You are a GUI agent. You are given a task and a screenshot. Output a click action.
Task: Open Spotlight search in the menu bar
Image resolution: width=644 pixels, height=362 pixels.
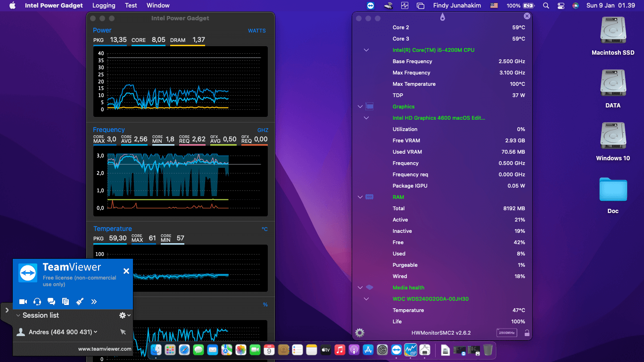coord(546,6)
